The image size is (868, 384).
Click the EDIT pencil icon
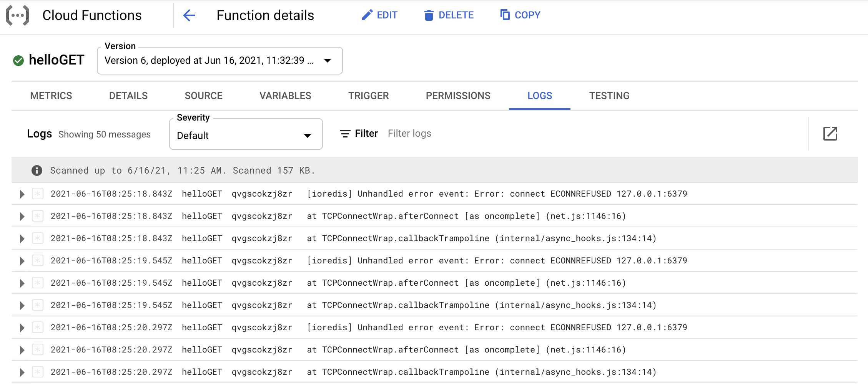(x=367, y=15)
